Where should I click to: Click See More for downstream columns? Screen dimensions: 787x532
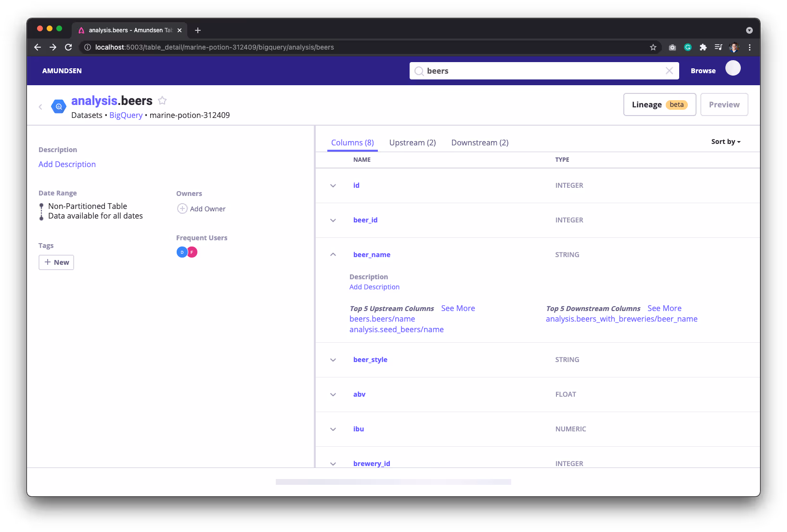click(x=664, y=308)
